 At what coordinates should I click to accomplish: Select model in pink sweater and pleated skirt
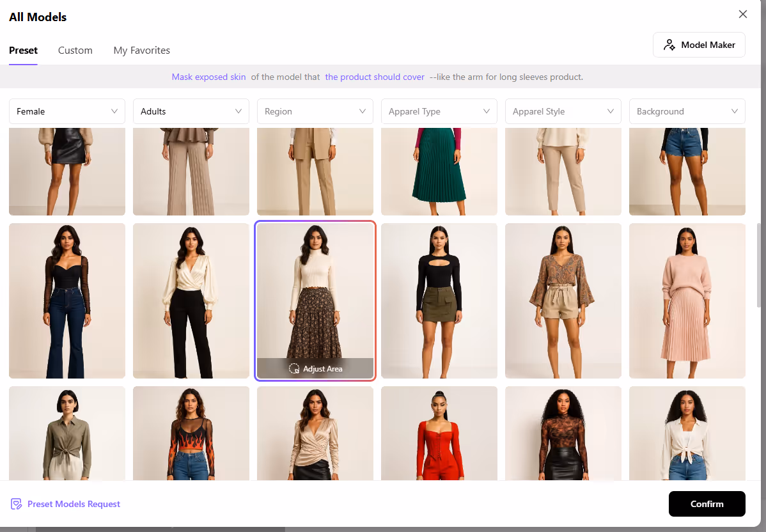coord(687,301)
